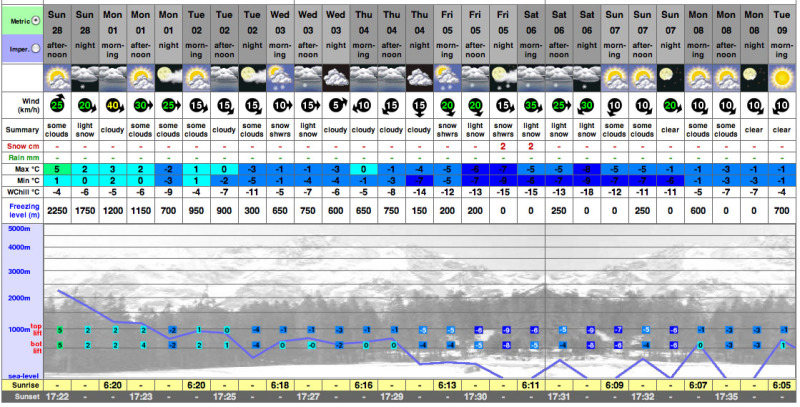Click the 35 km/h wind direction icon
This screenshot has height=407, width=800.
pos(532,106)
